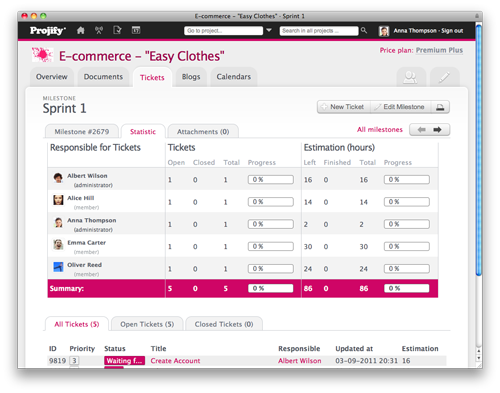Expand the Go to project dropdown arrow
Screen dimensions: 500x393
[x=269, y=30]
